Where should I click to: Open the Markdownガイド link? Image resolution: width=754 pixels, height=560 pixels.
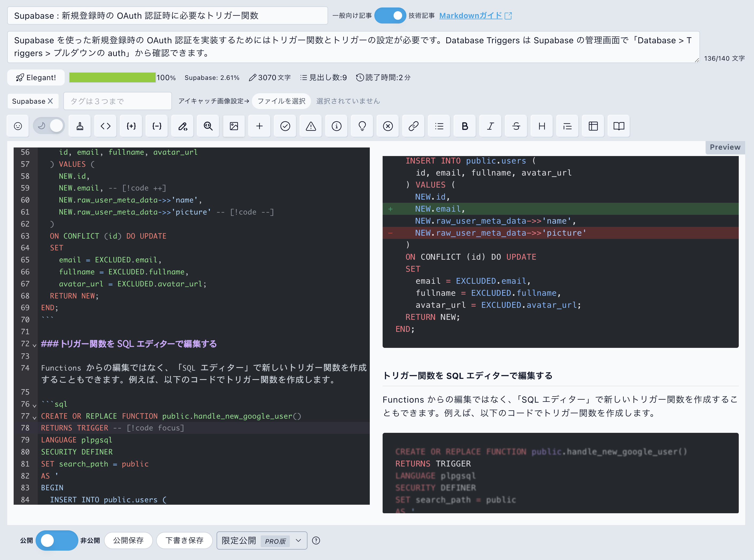(x=476, y=15)
